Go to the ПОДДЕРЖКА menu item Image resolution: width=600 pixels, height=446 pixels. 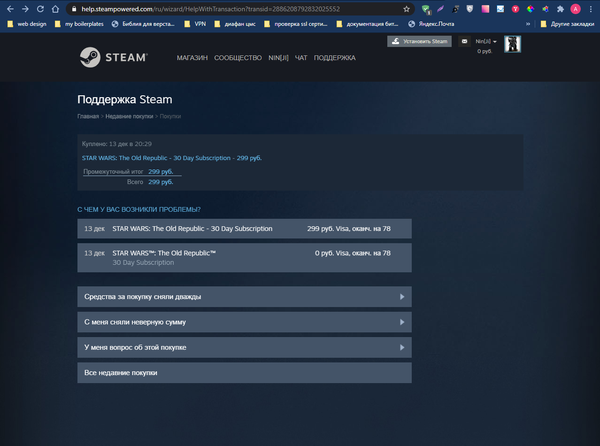335,58
